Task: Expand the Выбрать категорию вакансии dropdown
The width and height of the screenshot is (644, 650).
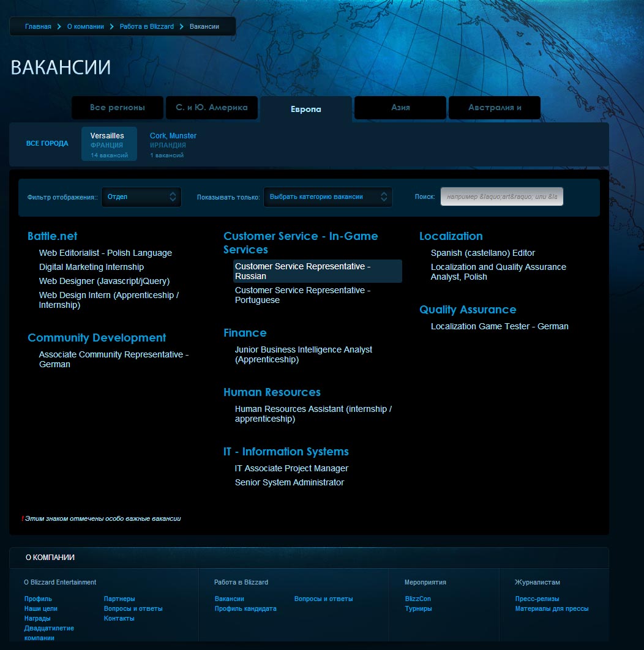Action: 328,197
